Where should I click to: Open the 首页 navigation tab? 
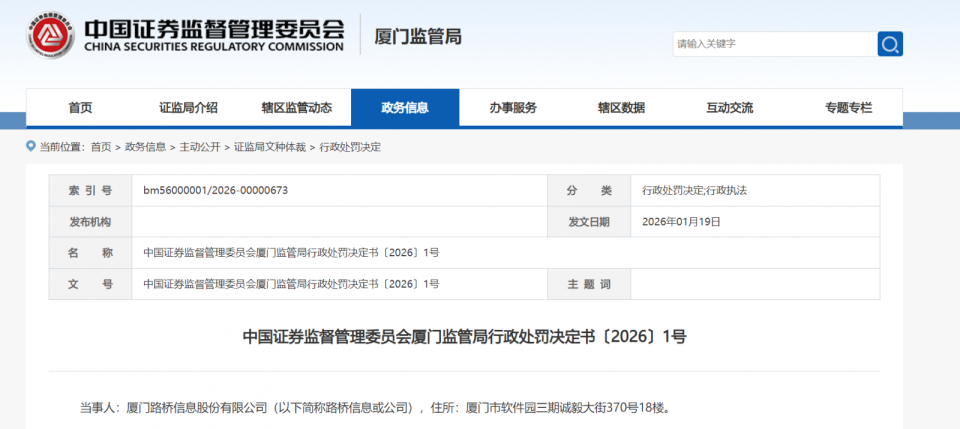pos(80,108)
